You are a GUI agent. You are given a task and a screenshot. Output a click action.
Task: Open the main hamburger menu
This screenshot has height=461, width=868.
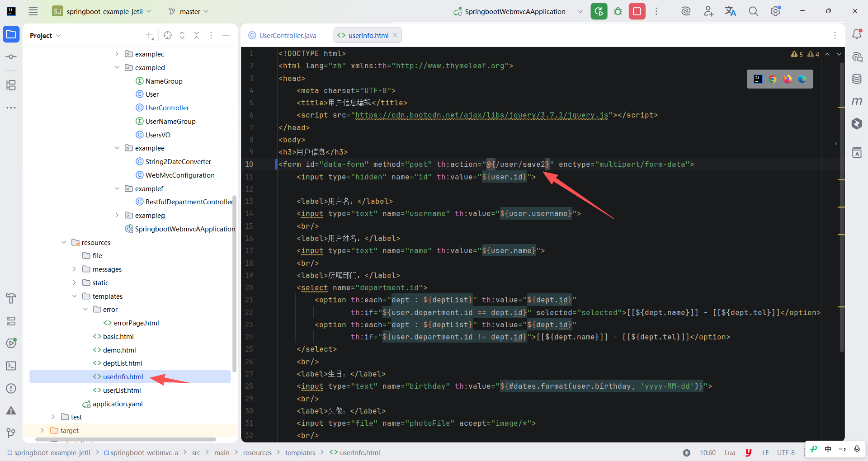tap(33, 11)
